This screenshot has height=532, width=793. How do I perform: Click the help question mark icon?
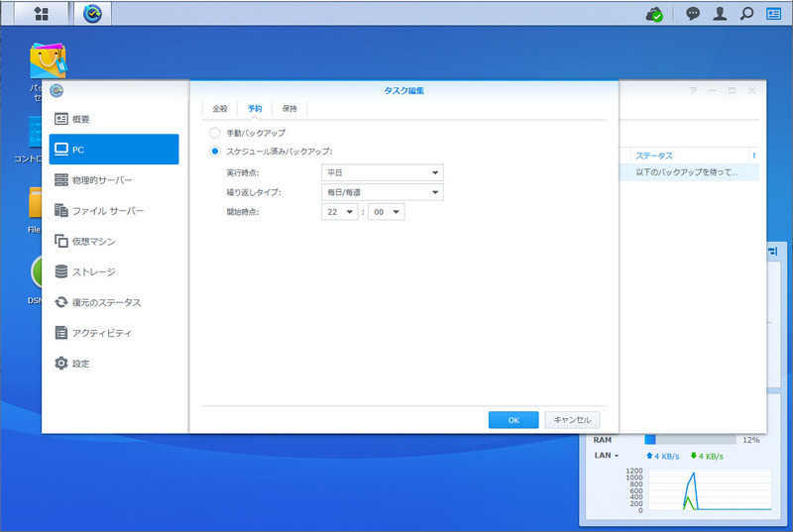693,90
